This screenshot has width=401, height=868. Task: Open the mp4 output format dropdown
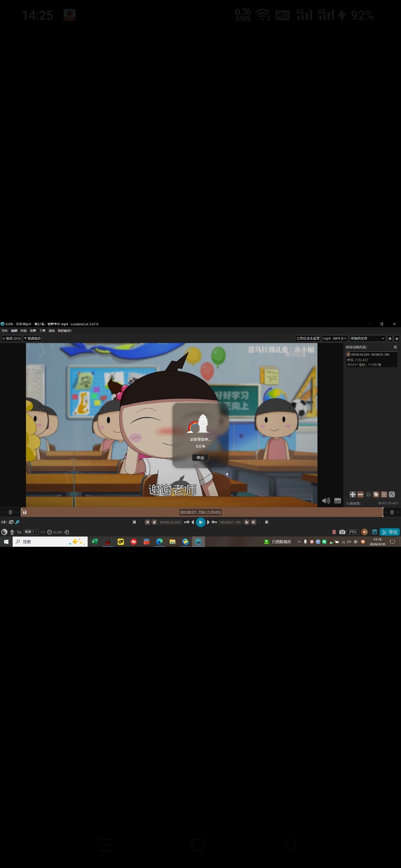click(335, 339)
